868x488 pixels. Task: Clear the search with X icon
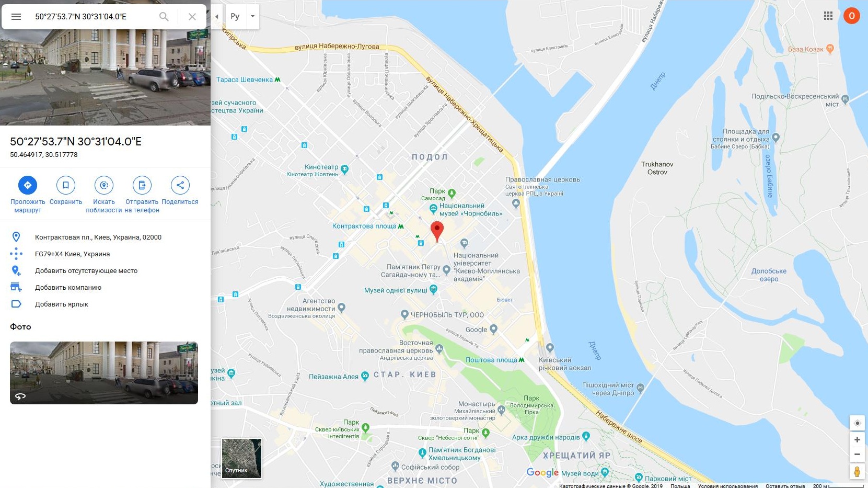(192, 17)
